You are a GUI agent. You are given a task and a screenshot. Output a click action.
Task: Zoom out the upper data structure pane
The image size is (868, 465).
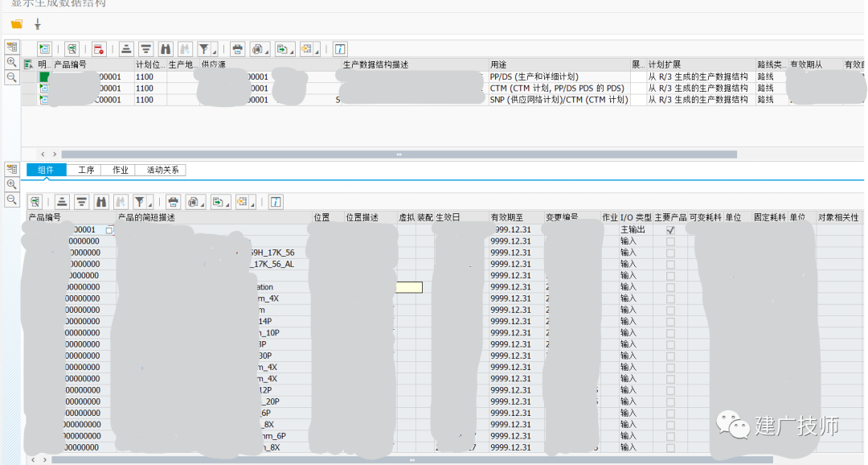[11, 77]
